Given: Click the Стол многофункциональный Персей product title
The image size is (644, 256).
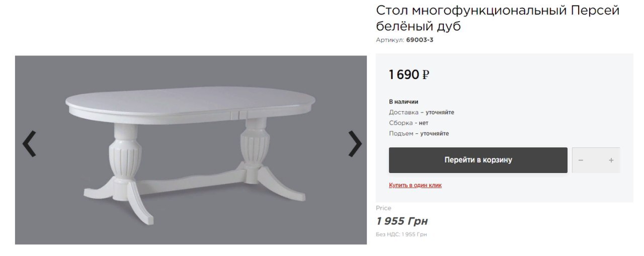Looking at the screenshot, I should tap(498, 18).
